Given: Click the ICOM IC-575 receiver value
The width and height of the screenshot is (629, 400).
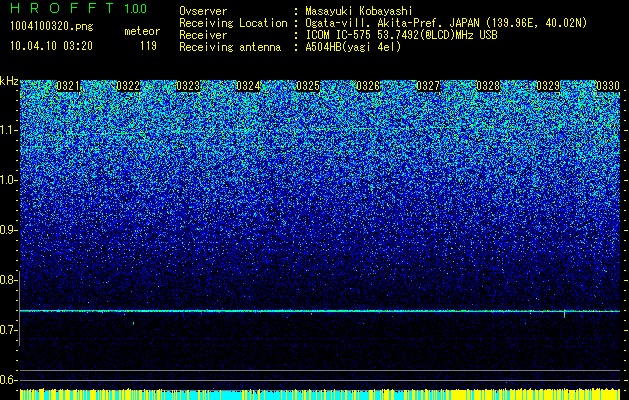Looking at the screenshot, I should [x=401, y=35].
